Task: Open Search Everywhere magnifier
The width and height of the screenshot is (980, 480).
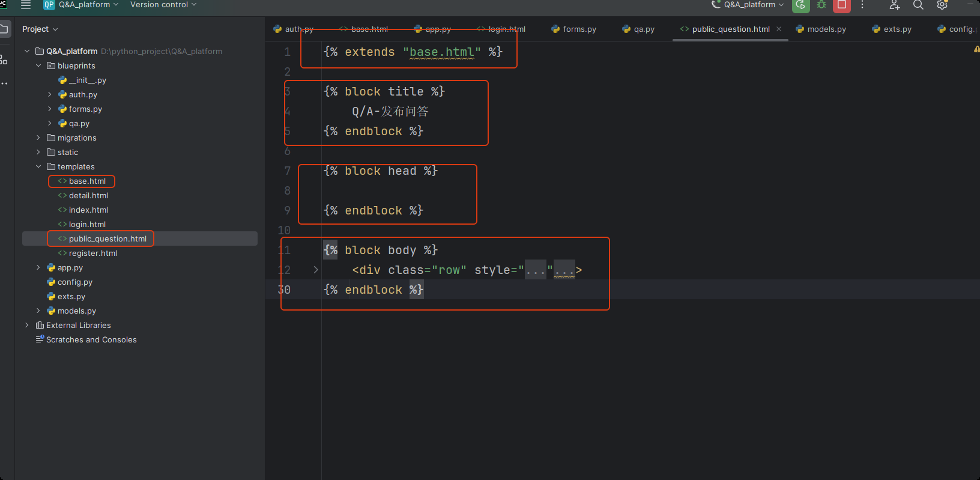Action: (x=918, y=5)
